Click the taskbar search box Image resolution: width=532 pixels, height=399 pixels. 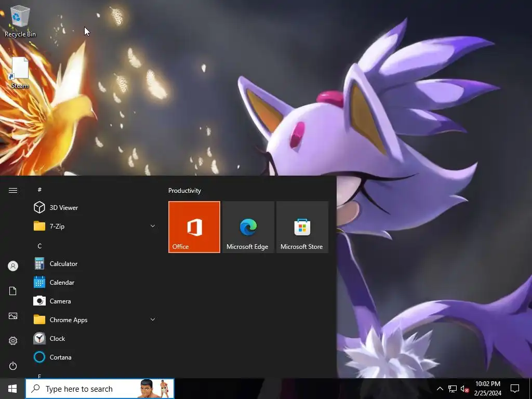click(100, 389)
